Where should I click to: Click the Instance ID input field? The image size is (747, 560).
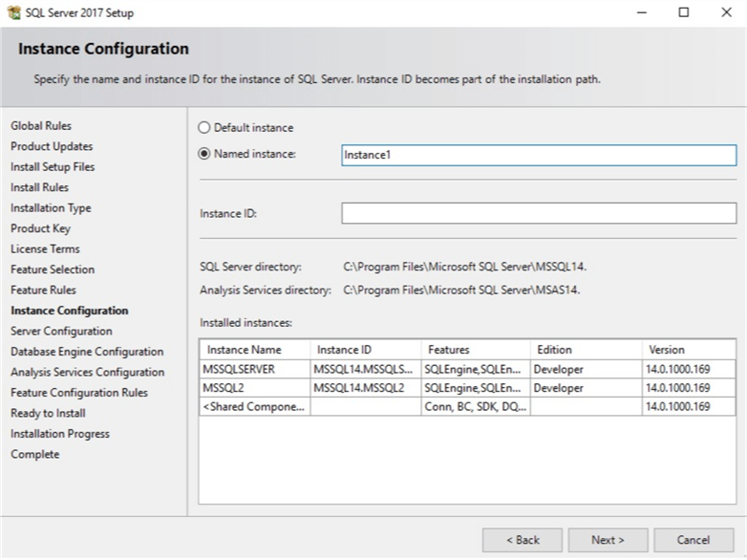coord(539,213)
